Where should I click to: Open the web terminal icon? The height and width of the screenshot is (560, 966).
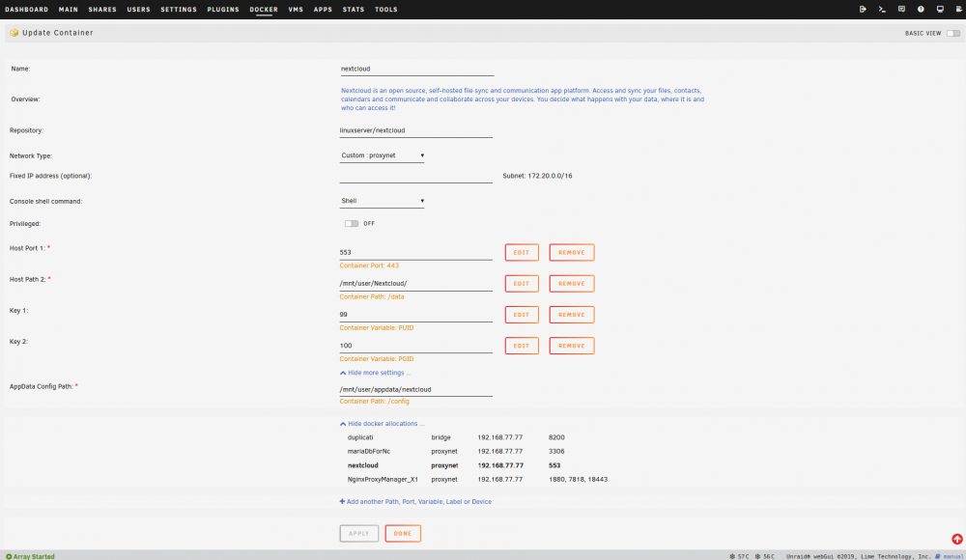pyautogui.click(x=882, y=10)
